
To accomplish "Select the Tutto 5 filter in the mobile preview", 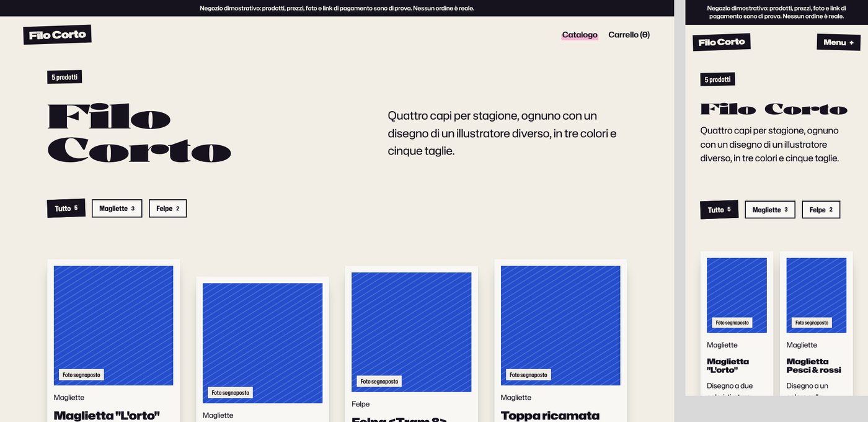I will coord(719,210).
